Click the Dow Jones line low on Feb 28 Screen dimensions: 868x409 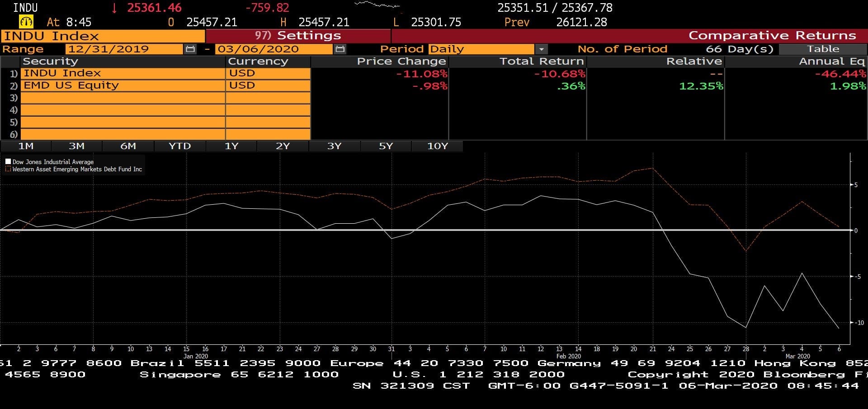pos(746,327)
